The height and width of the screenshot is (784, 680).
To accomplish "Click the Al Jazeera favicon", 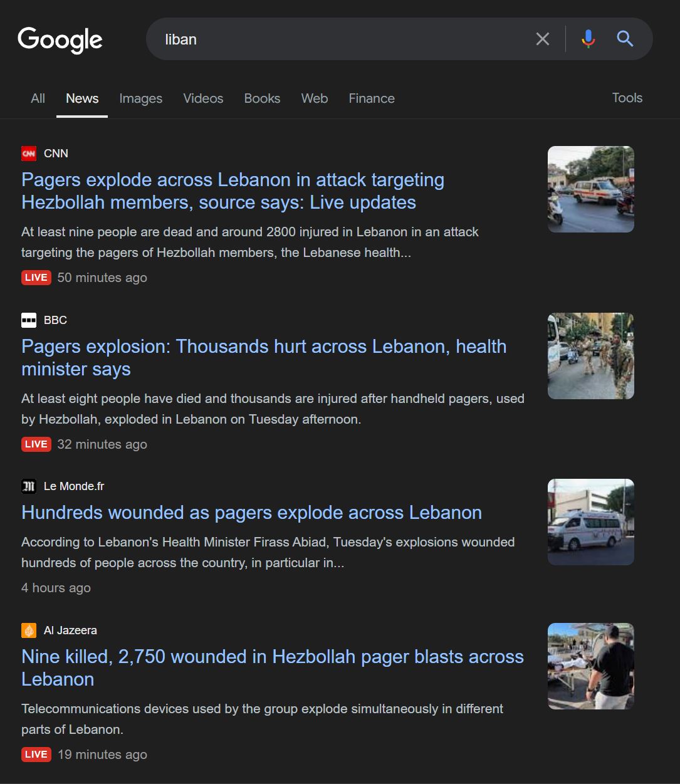I will [29, 630].
